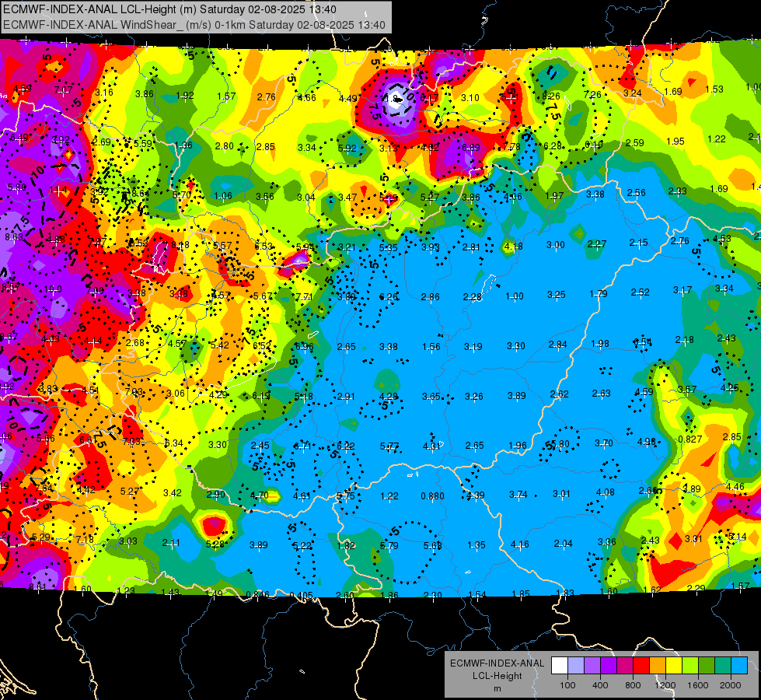Screen dimensions: 761x700
Task: Click the 3.24 wind shear value
Action: click(633, 93)
